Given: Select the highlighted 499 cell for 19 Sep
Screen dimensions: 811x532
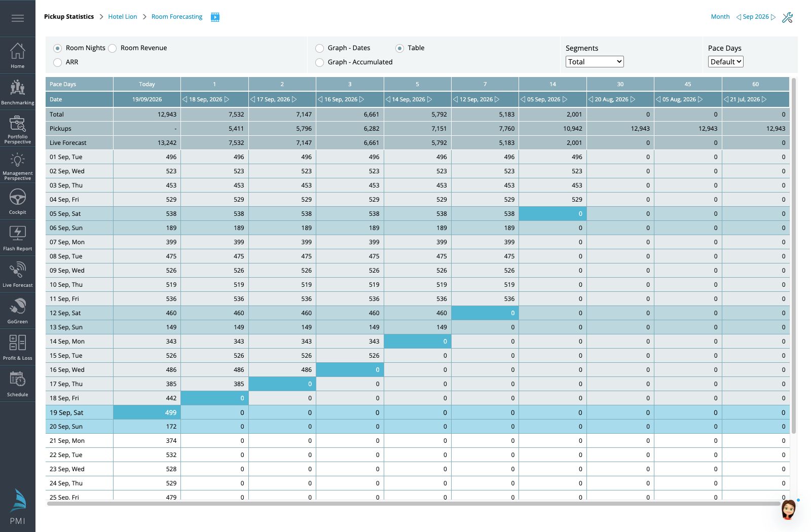Looking at the screenshot, I should tap(147, 412).
